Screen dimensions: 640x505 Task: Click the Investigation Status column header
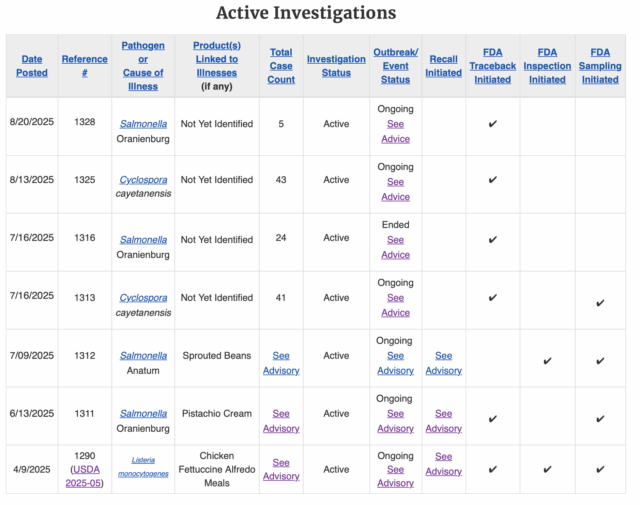coord(336,66)
